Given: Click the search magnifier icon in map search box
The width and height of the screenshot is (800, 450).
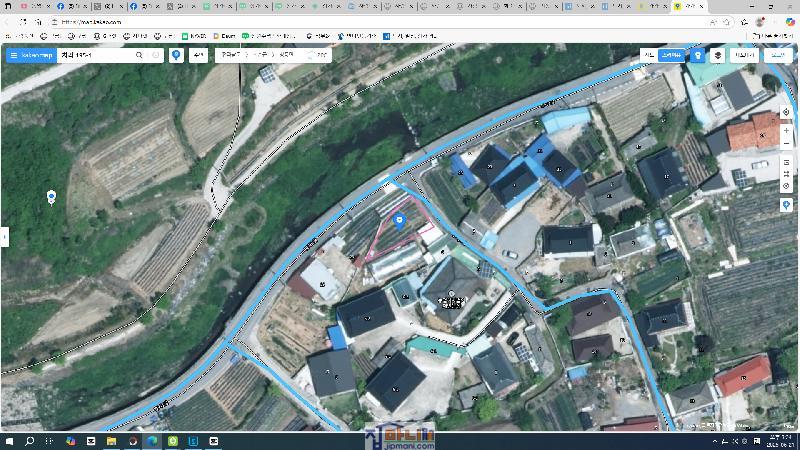Looking at the screenshot, I should [139, 55].
